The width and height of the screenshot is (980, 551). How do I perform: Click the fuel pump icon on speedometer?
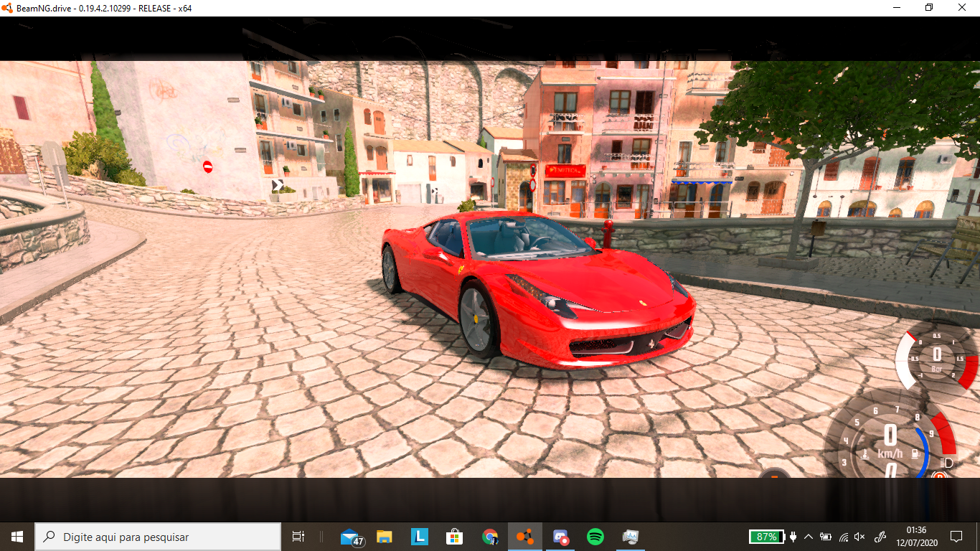(915, 454)
